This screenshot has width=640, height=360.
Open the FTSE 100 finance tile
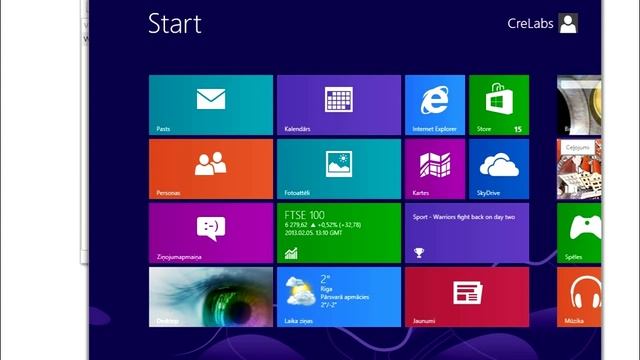coord(339,233)
